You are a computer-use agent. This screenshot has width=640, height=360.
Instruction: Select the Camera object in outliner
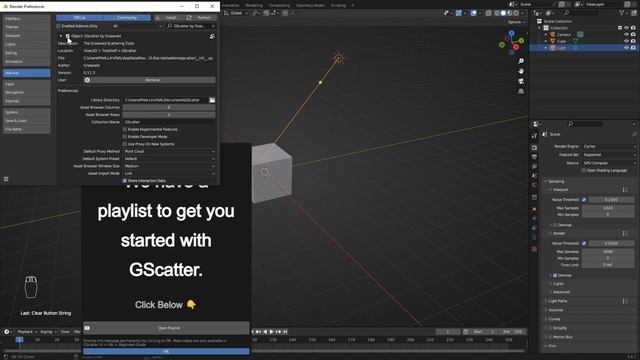tap(564, 35)
